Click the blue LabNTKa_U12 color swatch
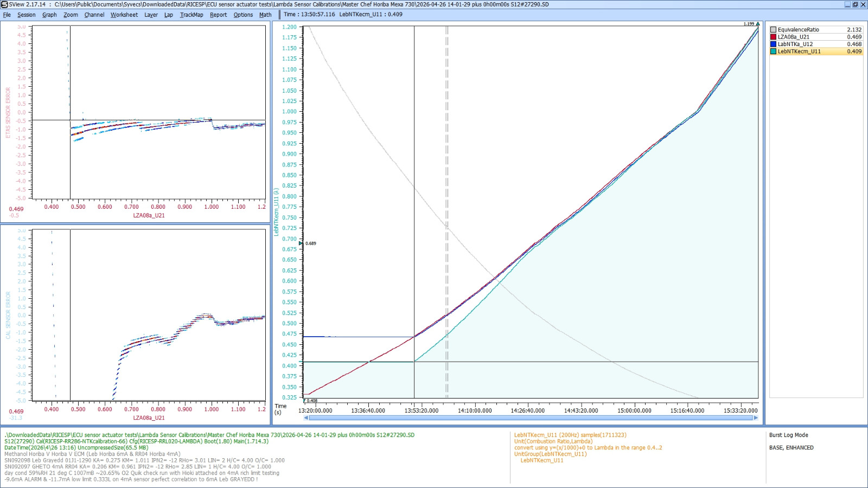Screen dimensions: 868x488 point(774,44)
